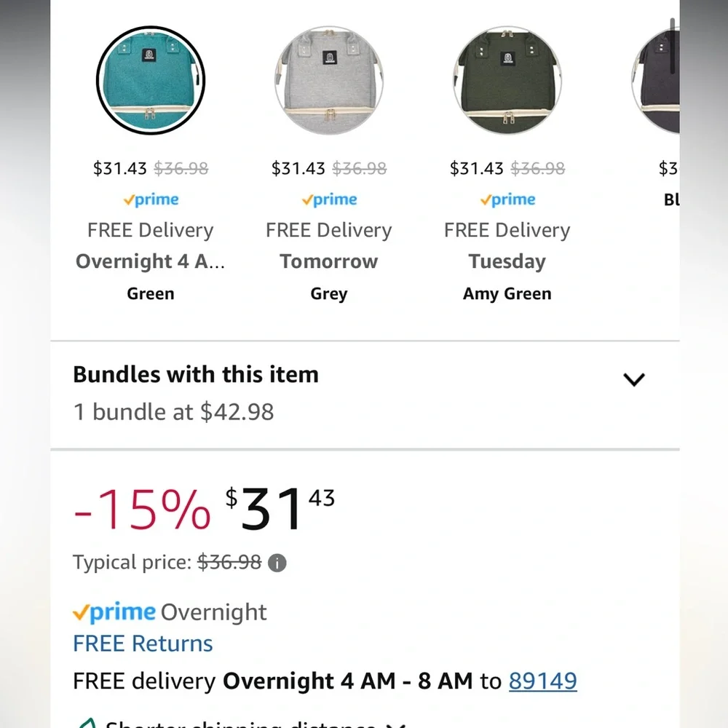
Task: Open the FREE Returns link
Action: [x=143, y=644]
